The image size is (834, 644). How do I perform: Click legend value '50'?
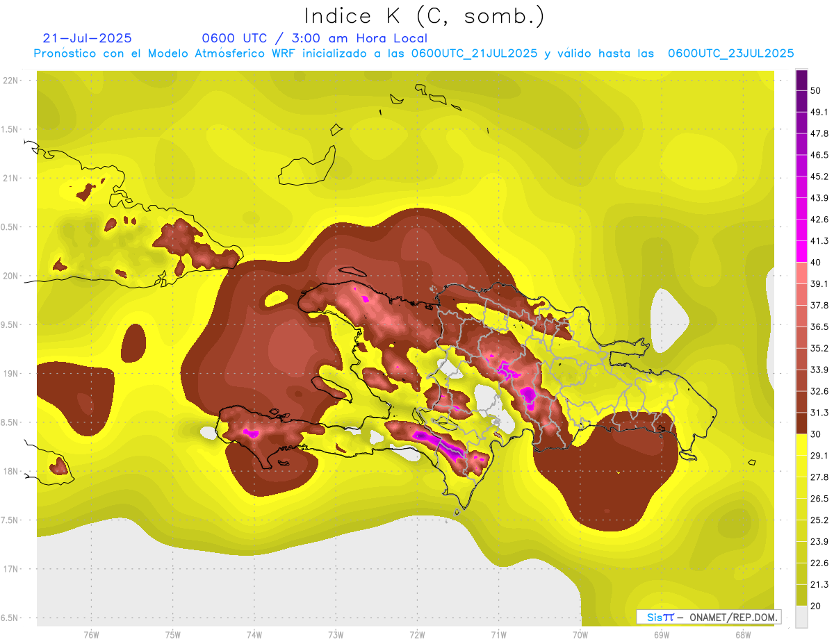pos(816,90)
